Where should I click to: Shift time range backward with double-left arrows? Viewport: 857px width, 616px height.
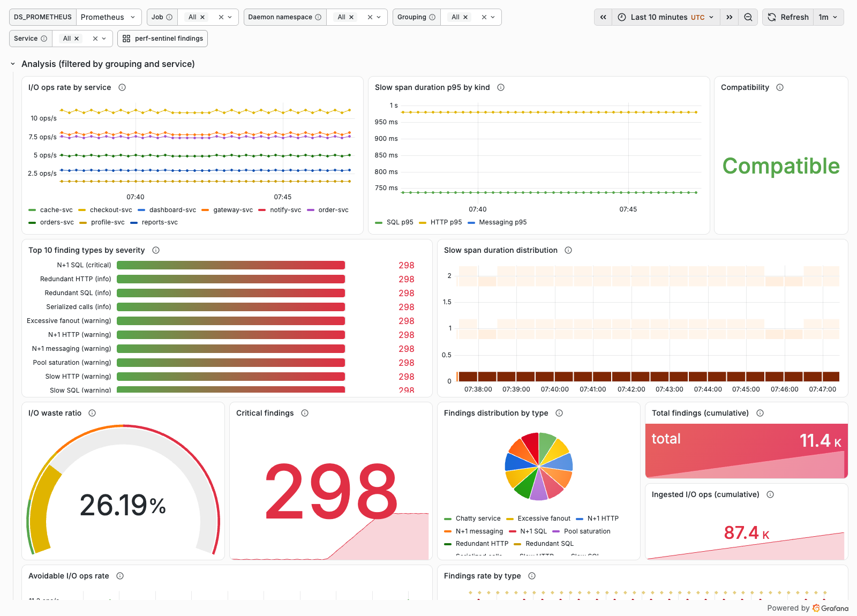click(x=603, y=17)
